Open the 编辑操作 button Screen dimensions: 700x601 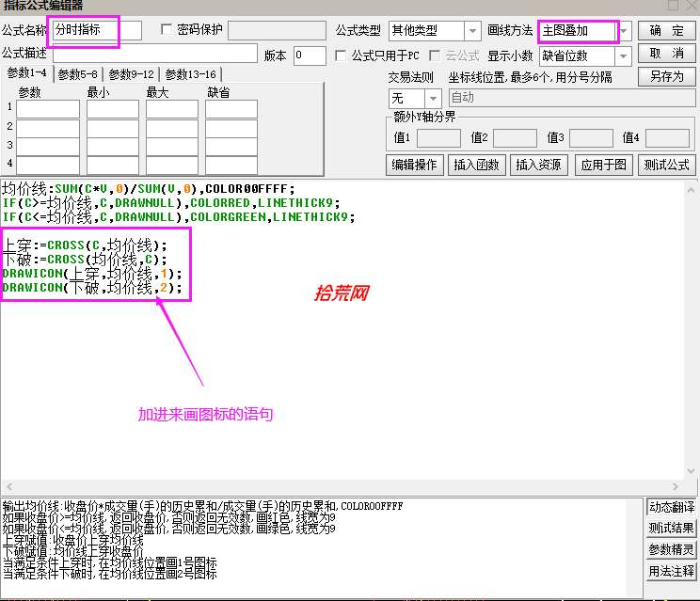(x=414, y=165)
